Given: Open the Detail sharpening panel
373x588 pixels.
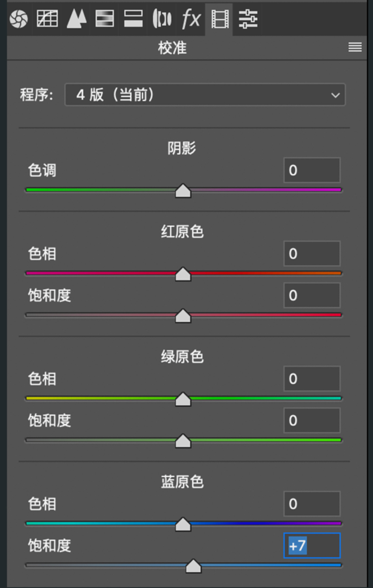Looking at the screenshot, I should click(76, 18).
